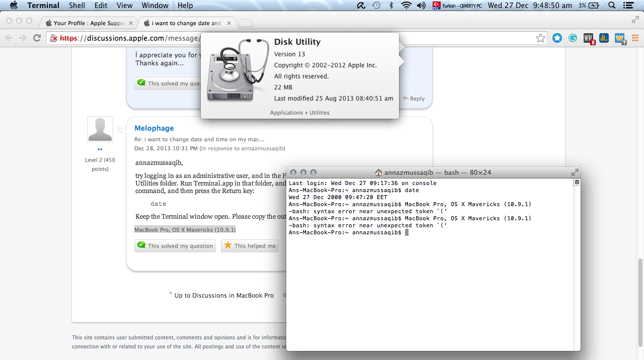Image resolution: width=644 pixels, height=360 pixels.
Task: Click Utilities in the Disk Utility path
Action: coord(319,113)
